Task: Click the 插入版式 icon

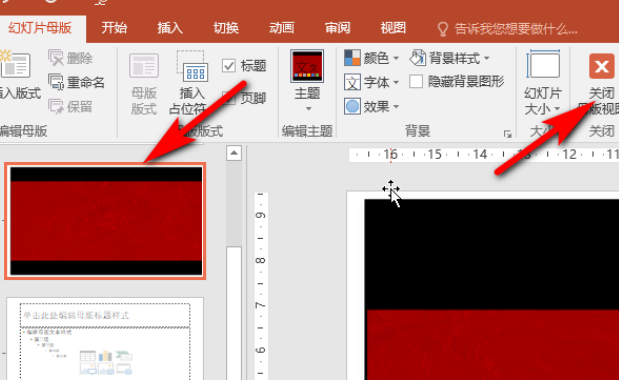Action: pos(15,64)
